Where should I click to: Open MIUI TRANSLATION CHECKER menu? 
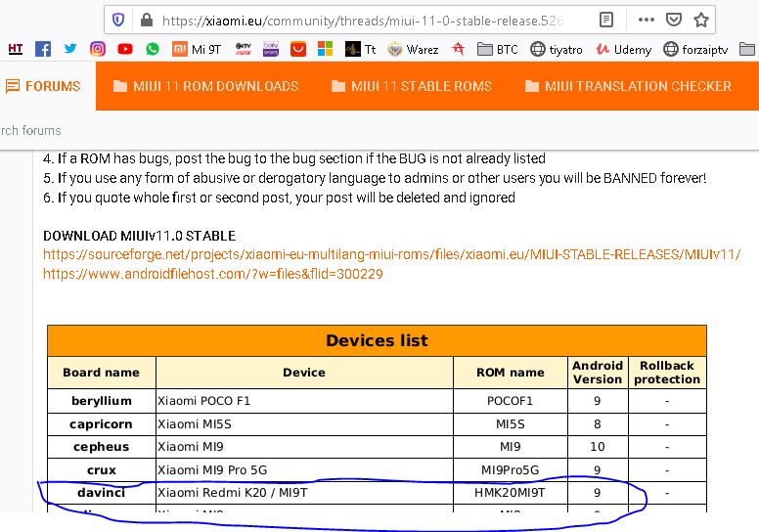[x=628, y=86]
